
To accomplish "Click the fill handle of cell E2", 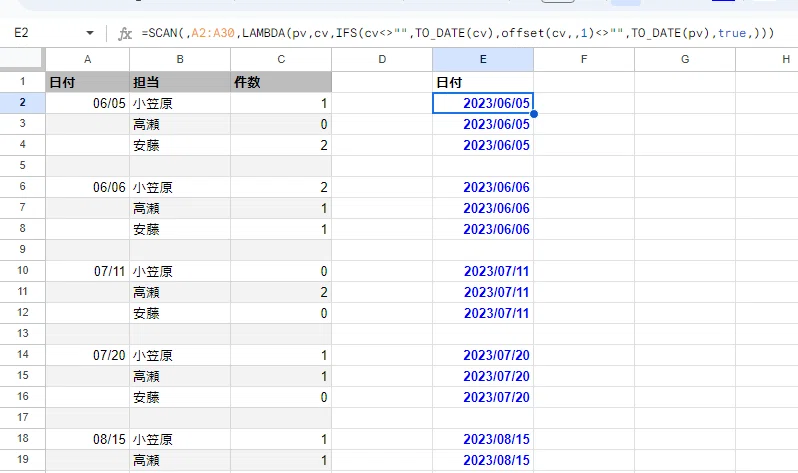I will click(x=534, y=114).
